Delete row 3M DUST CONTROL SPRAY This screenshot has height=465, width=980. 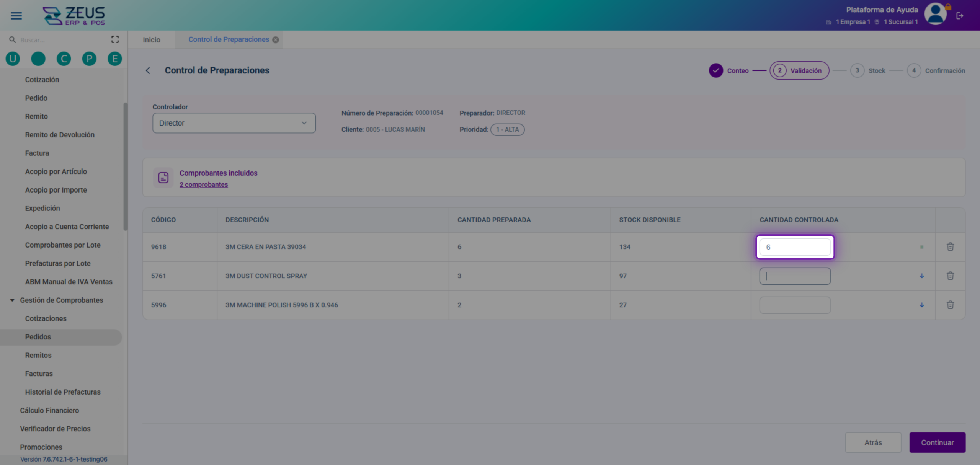[950, 276]
